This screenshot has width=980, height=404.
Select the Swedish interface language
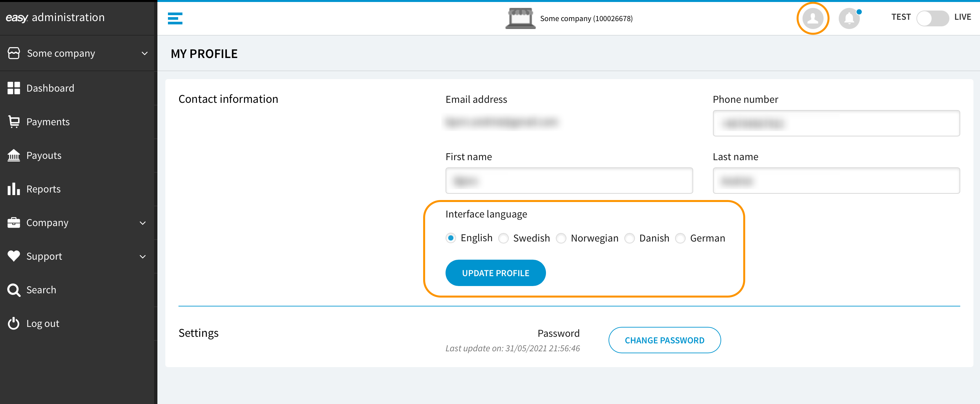click(x=504, y=238)
